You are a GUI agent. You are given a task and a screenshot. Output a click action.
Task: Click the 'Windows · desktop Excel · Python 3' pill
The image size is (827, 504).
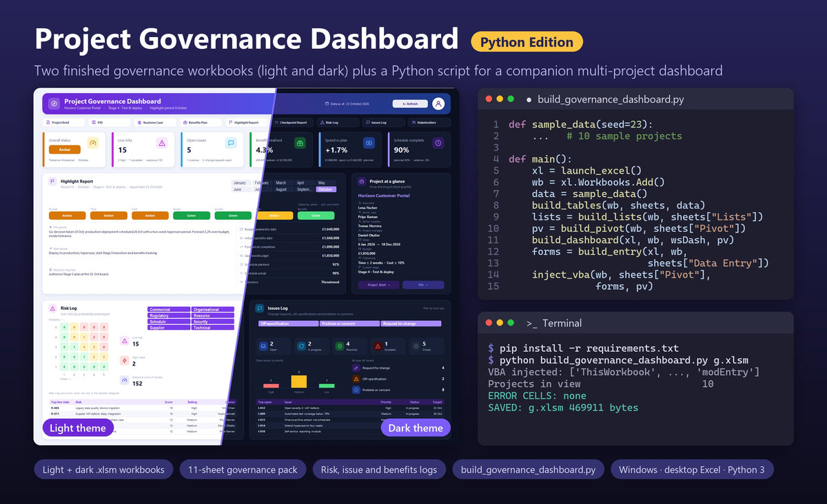coord(693,470)
